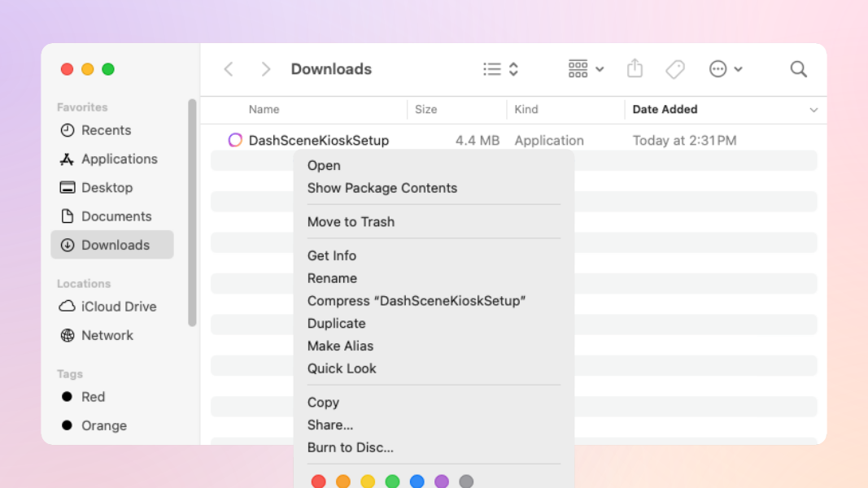Apply the green tag color dot
Screen dimensions: 868x488
point(392,481)
